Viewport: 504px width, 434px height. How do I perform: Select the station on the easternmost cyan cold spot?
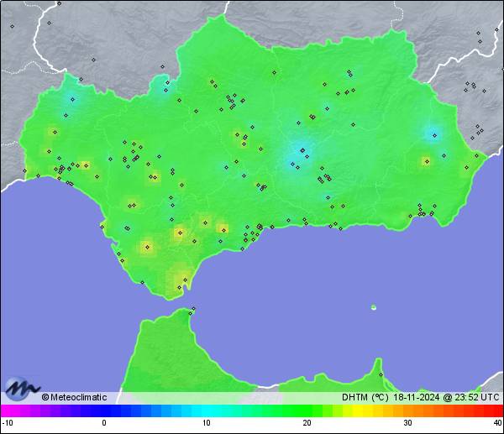click(434, 135)
